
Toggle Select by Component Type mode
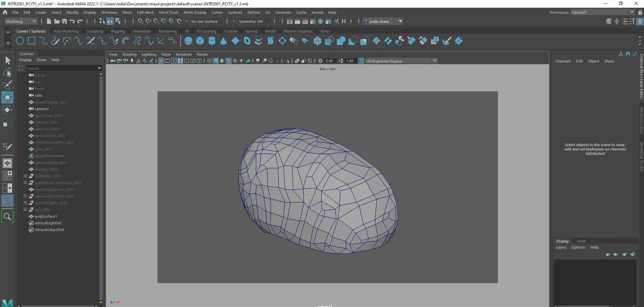pyautogui.click(x=118, y=21)
